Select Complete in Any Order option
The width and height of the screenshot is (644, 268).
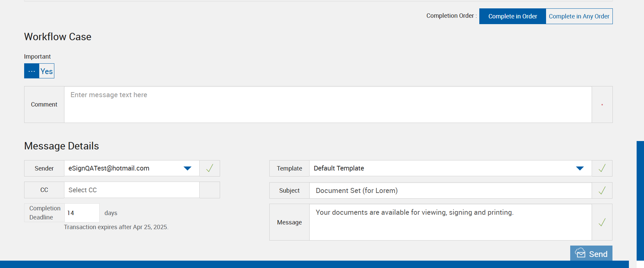click(579, 16)
